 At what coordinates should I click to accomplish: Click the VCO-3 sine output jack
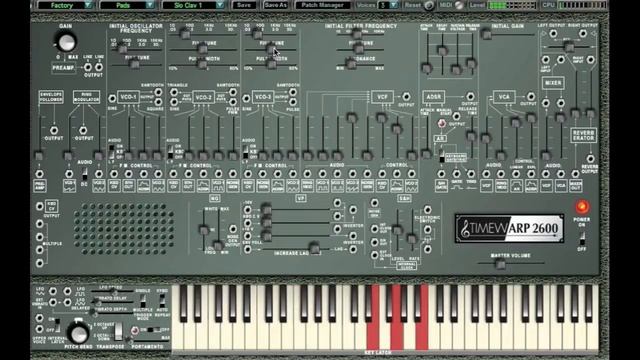[246, 98]
